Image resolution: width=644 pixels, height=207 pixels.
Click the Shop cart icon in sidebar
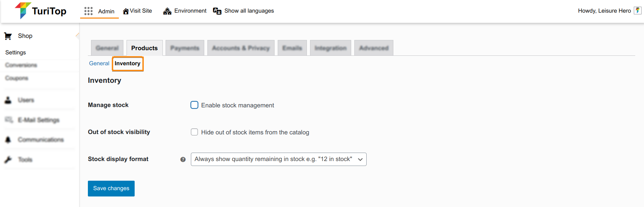8,36
